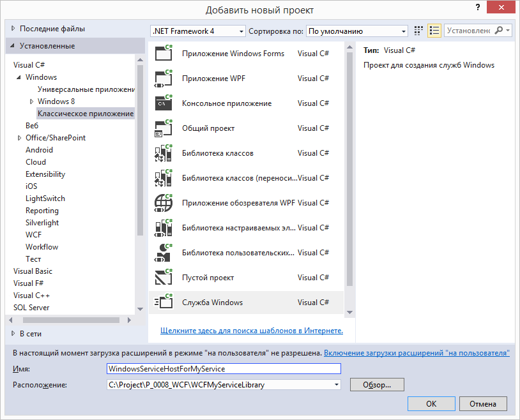520x420 pixels.
Task: Switch to small icons grid view
Action: click(418, 31)
